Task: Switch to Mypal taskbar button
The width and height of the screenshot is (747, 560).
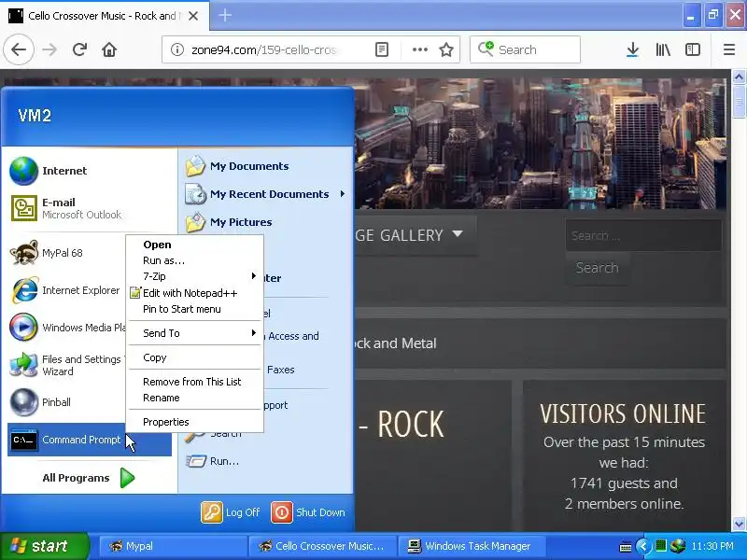Action: [x=173, y=546]
